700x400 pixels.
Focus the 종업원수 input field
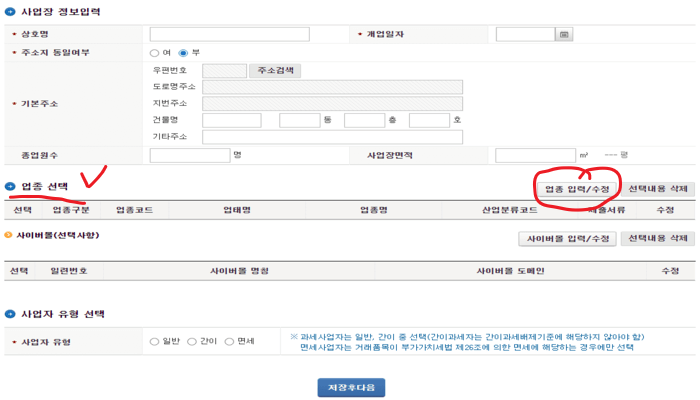coord(190,155)
